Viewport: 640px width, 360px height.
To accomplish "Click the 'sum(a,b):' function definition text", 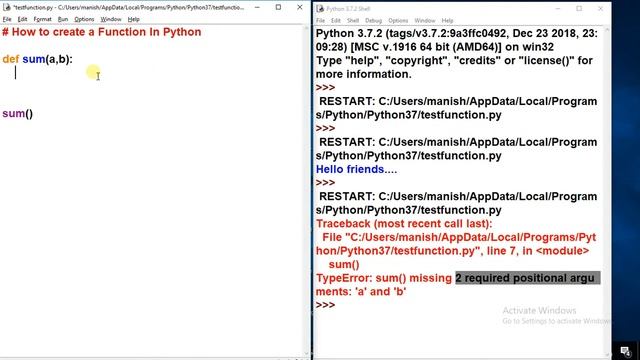I will pyautogui.click(x=47, y=59).
